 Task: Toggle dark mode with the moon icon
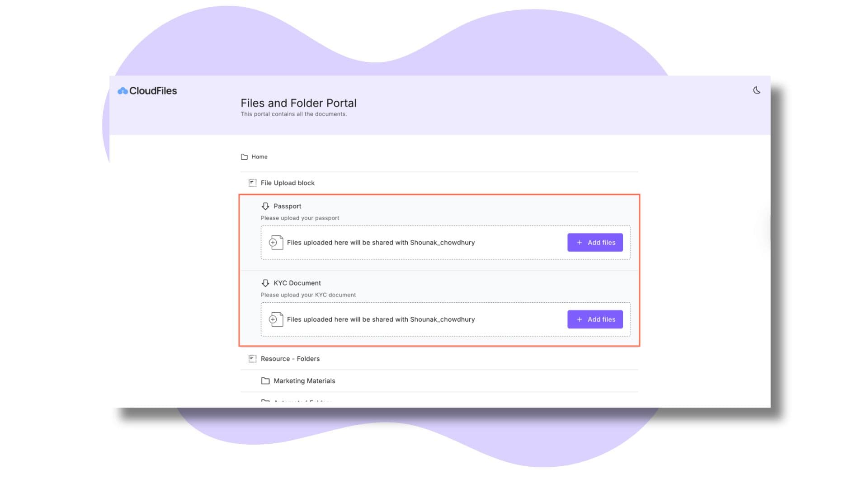(x=756, y=90)
